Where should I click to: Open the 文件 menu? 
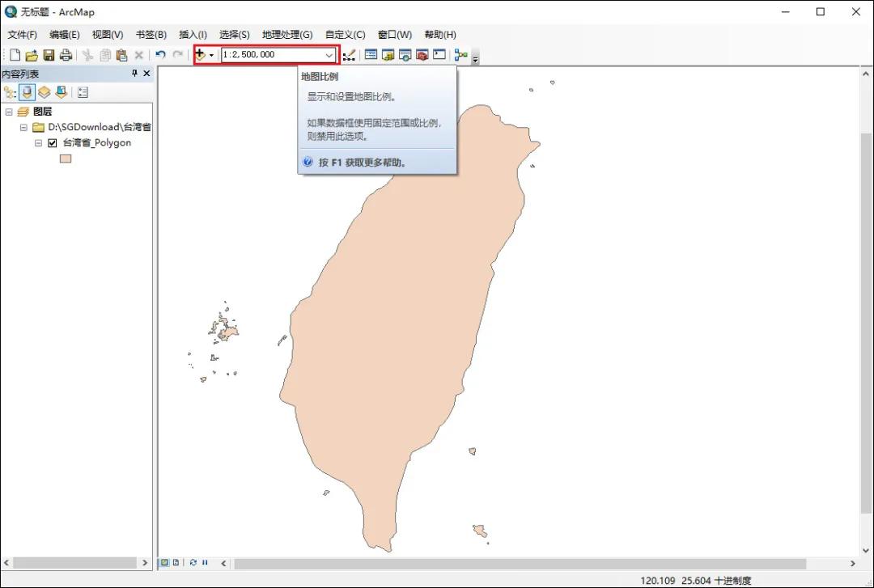tap(22, 34)
